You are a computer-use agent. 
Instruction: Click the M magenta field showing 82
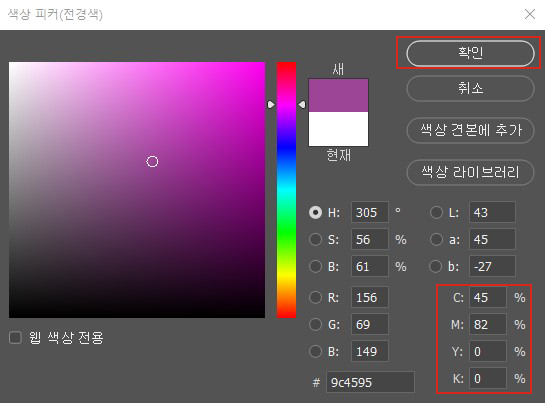pos(488,324)
